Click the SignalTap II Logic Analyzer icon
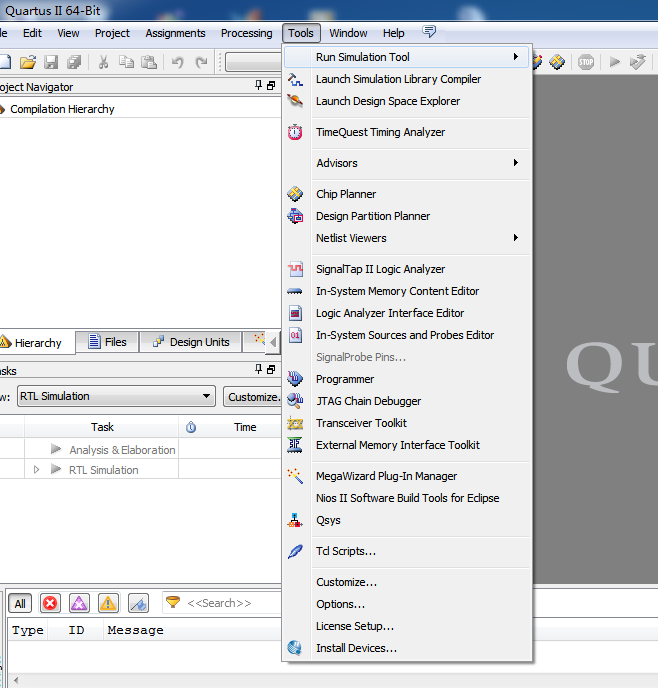Screen dimensions: 658x688 [295, 269]
